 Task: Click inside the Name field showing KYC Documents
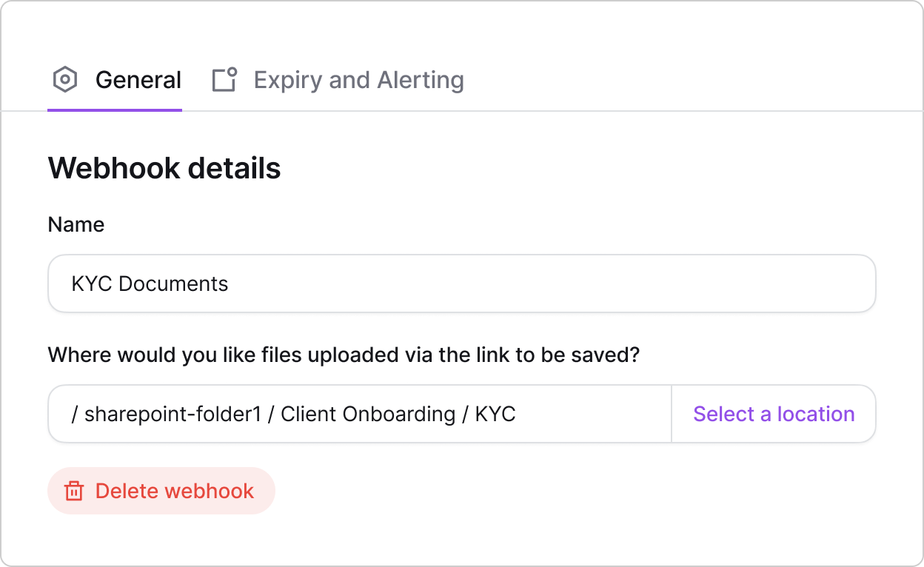461,283
